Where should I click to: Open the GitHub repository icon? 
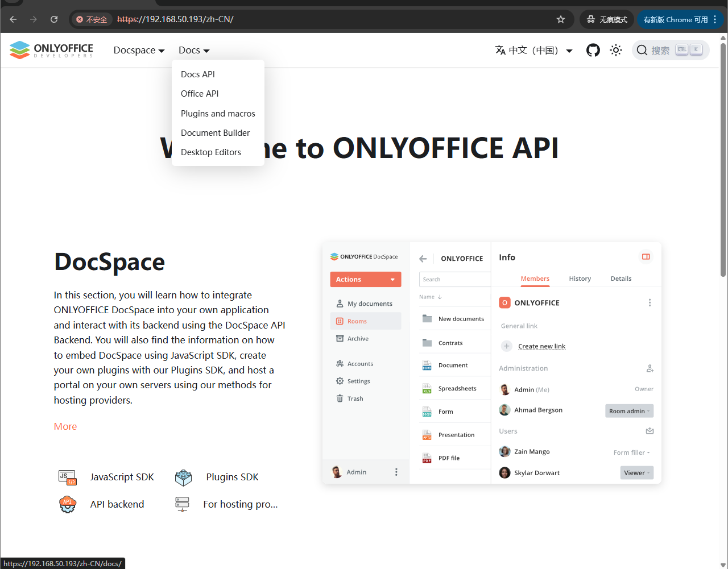pyautogui.click(x=593, y=50)
